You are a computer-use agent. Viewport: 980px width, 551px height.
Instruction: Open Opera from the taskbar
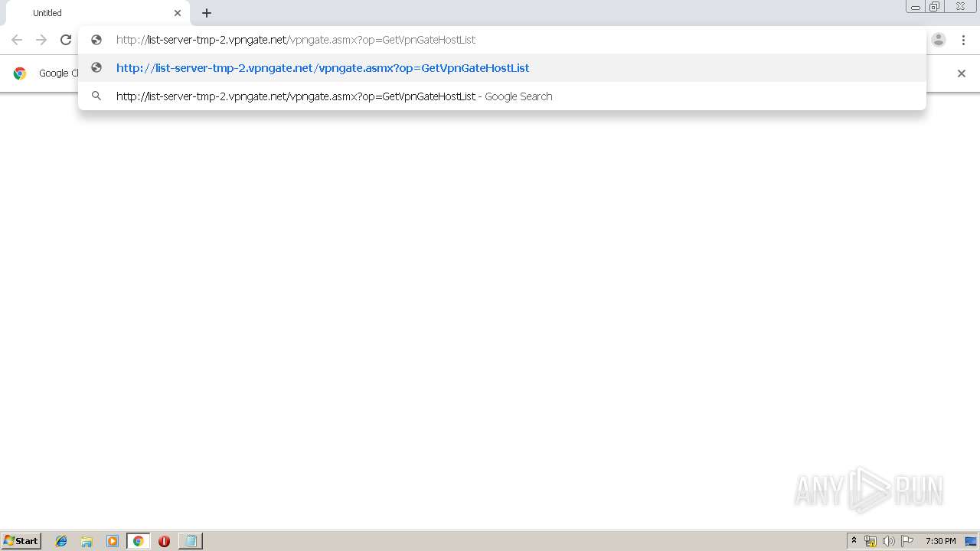pos(164,541)
